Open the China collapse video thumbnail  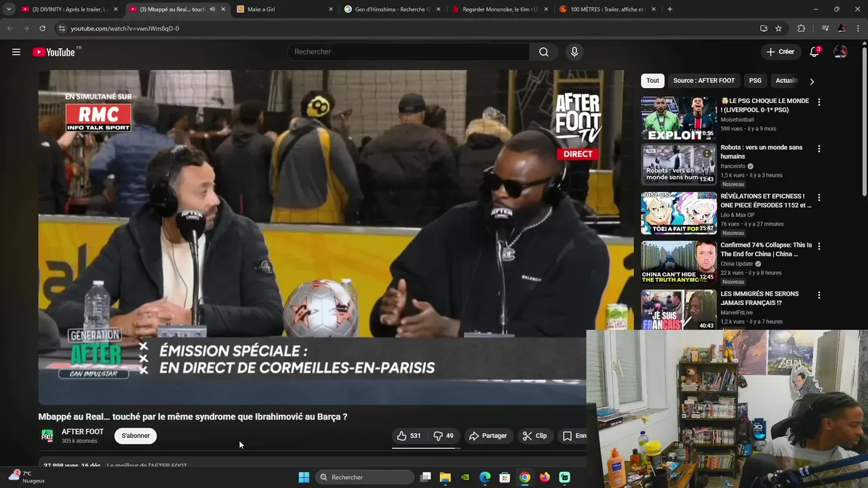pyautogui.click(x=679, y=262)
